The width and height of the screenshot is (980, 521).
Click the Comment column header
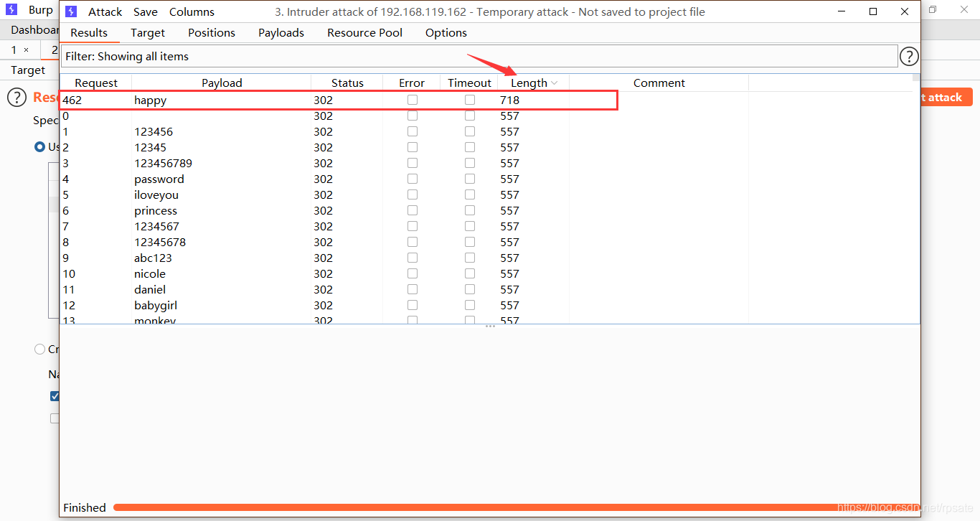pos(659,83)
